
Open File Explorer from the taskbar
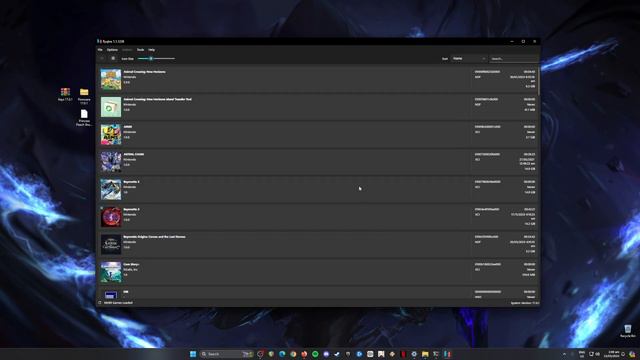pyautogui.click(x=425, y=354)
